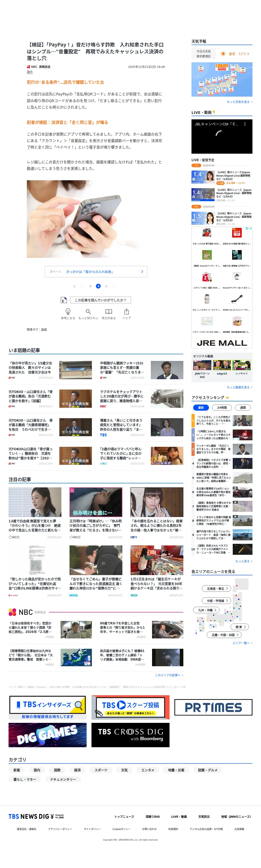The image size is (261, 868).
Task: Follow the エリア一覧へ link
Action: click(x=242, y=643)
